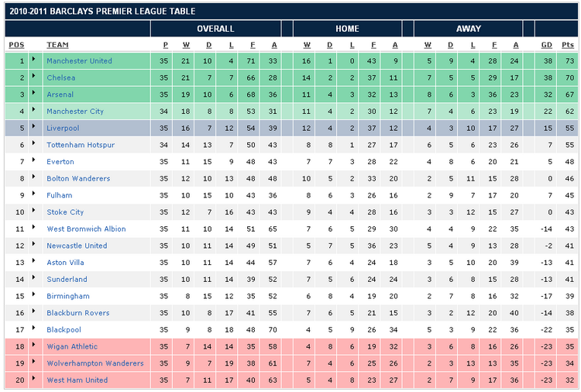Expand the arrow next to Arsenal
The height and width of the screenshot is (392, 581).
point(33,95)
